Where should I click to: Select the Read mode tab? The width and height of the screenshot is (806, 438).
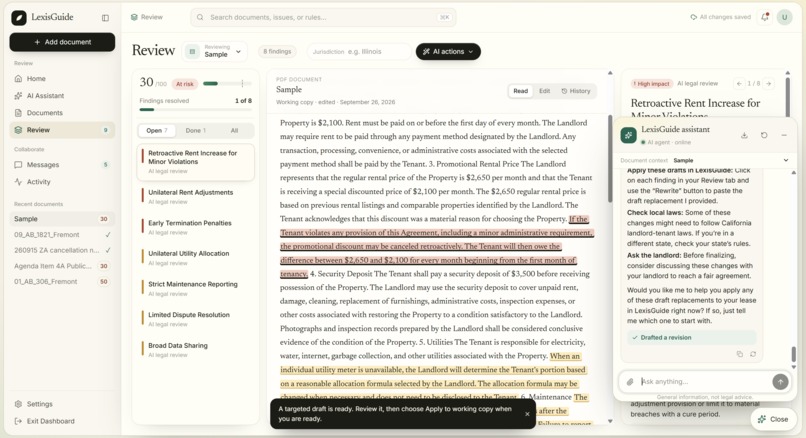520,91
